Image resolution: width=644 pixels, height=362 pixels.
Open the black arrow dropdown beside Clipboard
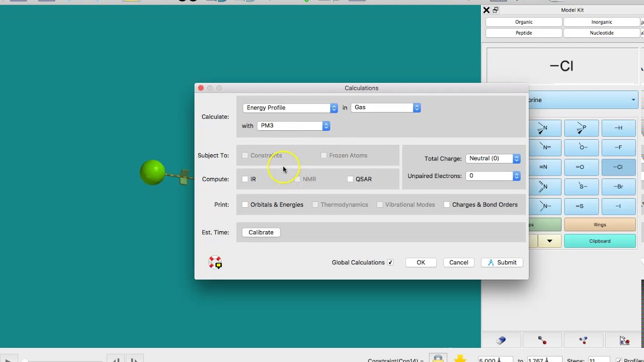pyautogui.click(x=549, y=241)
